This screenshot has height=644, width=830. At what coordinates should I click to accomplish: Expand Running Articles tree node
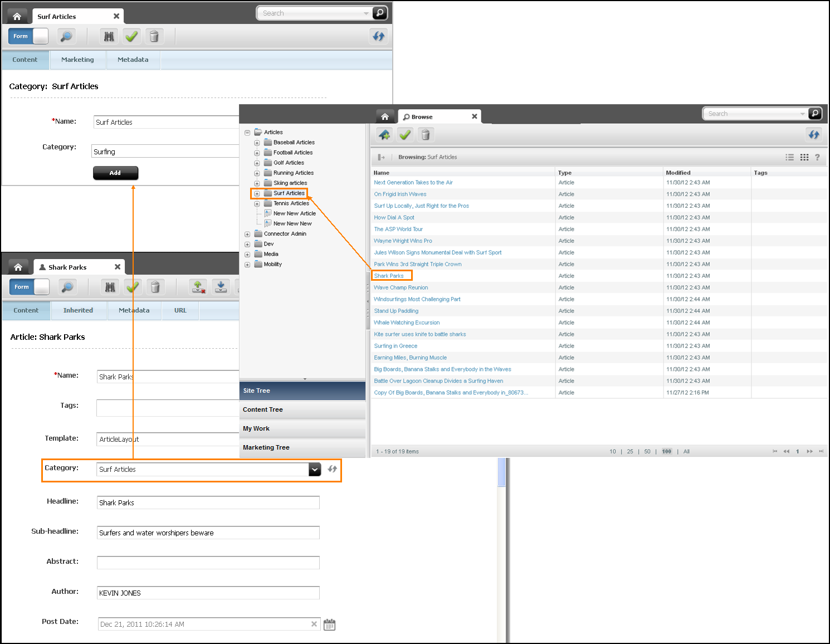tap(257, 173)
